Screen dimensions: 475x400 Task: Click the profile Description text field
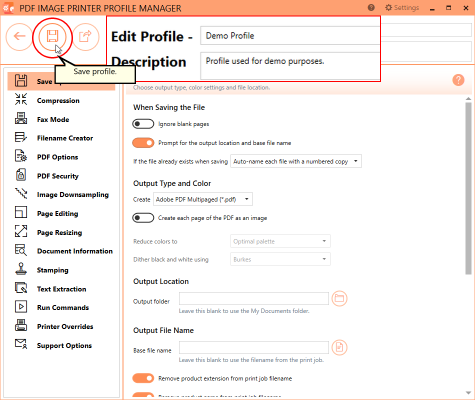coord(290,65)
